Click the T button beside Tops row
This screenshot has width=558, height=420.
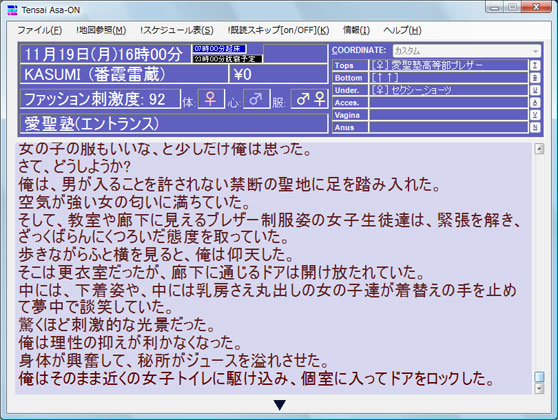pos(535,65)
